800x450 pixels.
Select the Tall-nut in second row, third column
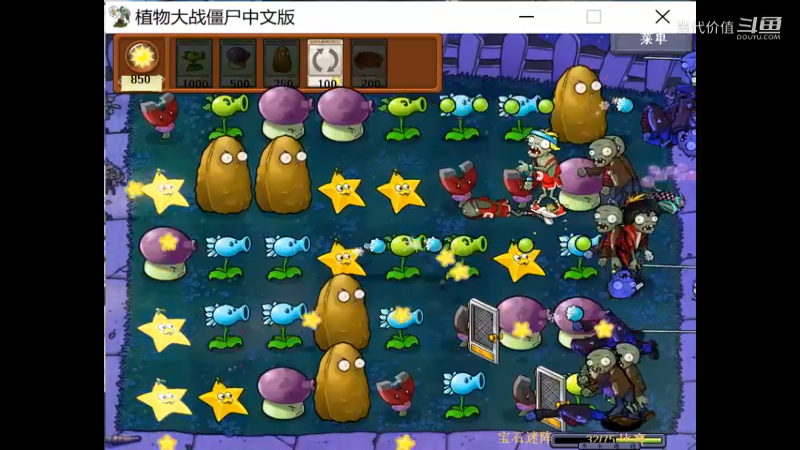(x=283, y=174)
